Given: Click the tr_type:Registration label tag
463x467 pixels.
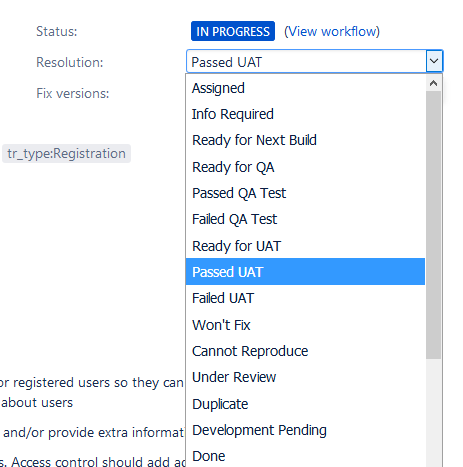Looking at the screenshot, I should 66,154.
